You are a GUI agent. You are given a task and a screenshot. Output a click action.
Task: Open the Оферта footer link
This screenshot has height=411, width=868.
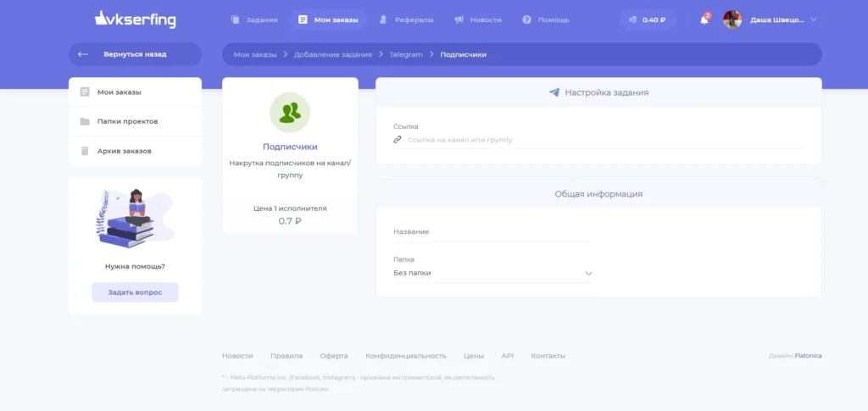click(x=334, y=356)
